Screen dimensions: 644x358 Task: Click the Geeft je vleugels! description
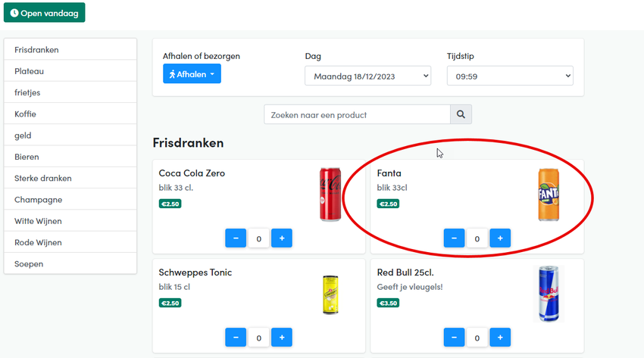click(409, 287)
